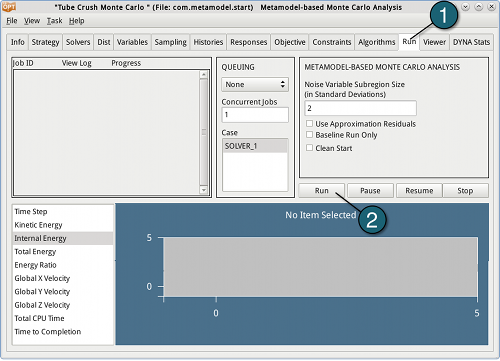This screenshot has width=500, height=361.
Task: Open the Viewer tab
Action: pyautogui.click(x=434, y=42)
